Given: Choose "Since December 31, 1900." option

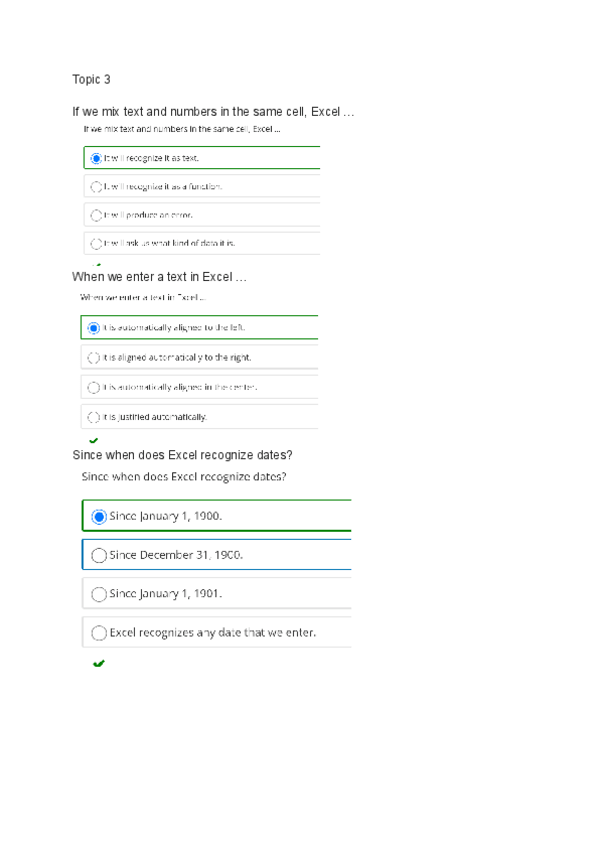Looking at the screenshot, I should point(99,554).
